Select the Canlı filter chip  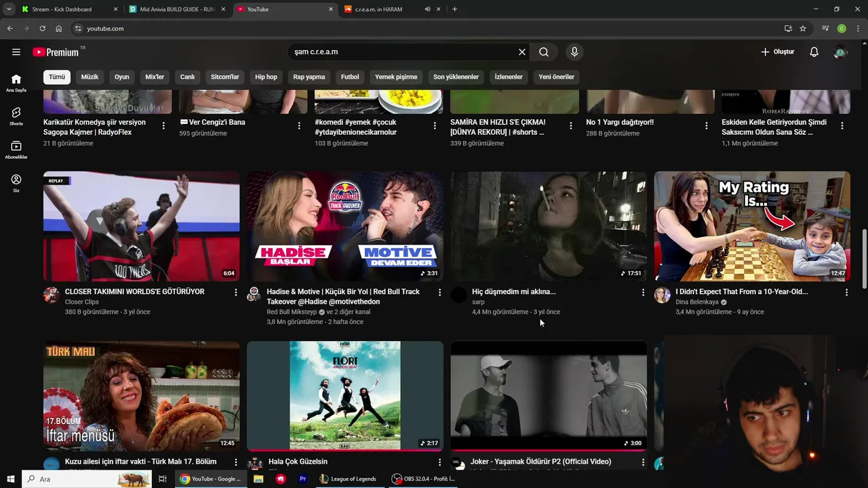pos(187,77)
